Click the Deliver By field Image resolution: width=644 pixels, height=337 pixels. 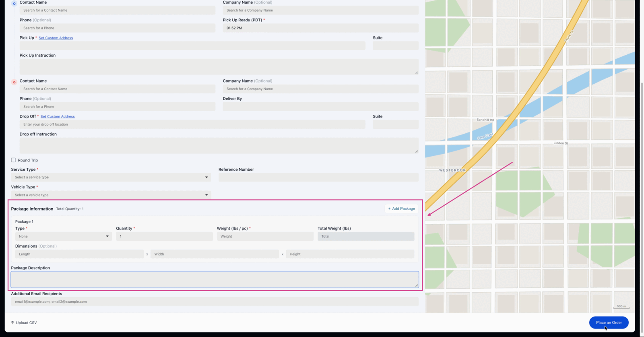[321, 107]
